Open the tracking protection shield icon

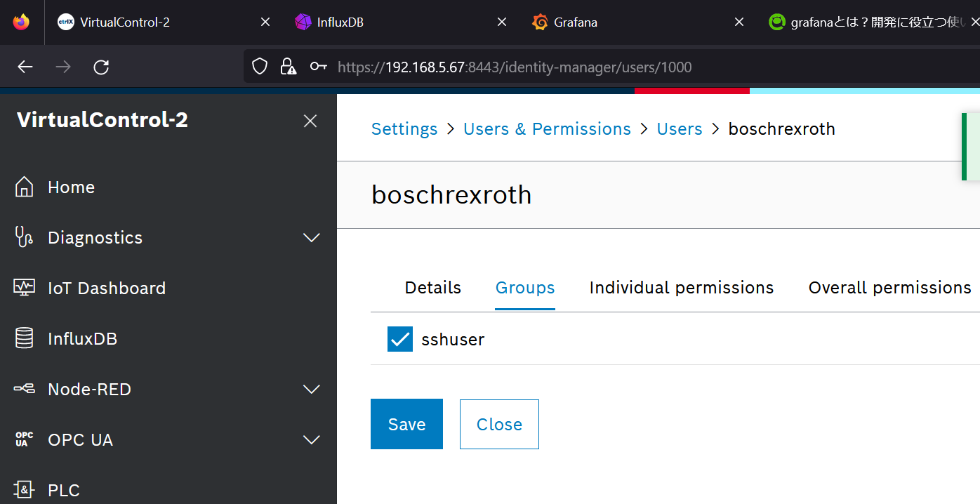[x=260, y=67]
